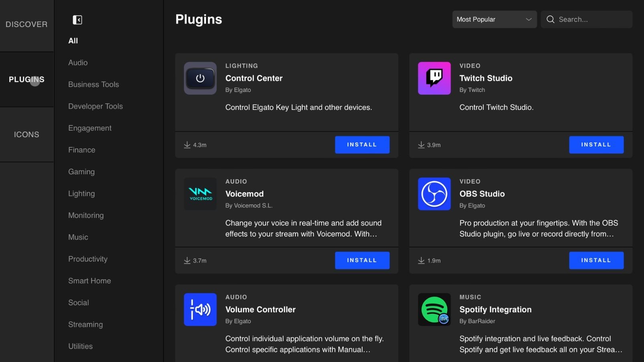Screen dimensions: 644x362
Task: Switch to the Discover tab
Action: pos(26,24)
